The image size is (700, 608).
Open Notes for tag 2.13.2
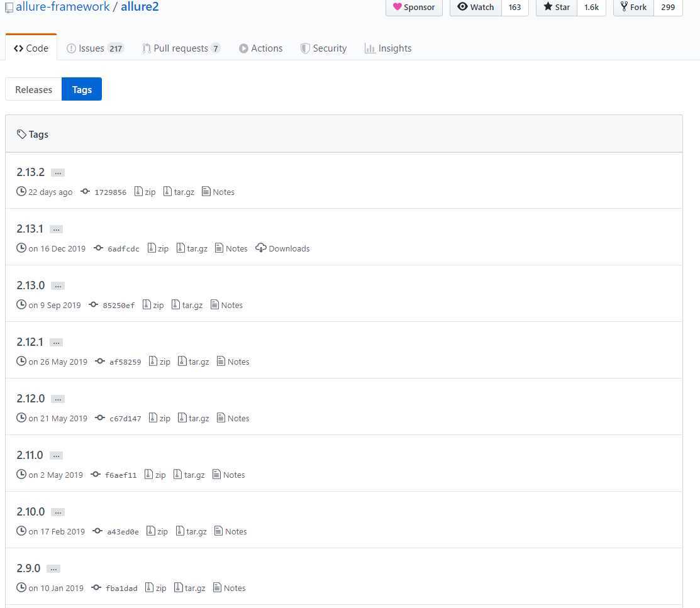pyautogui.click(x=218, y=192)
